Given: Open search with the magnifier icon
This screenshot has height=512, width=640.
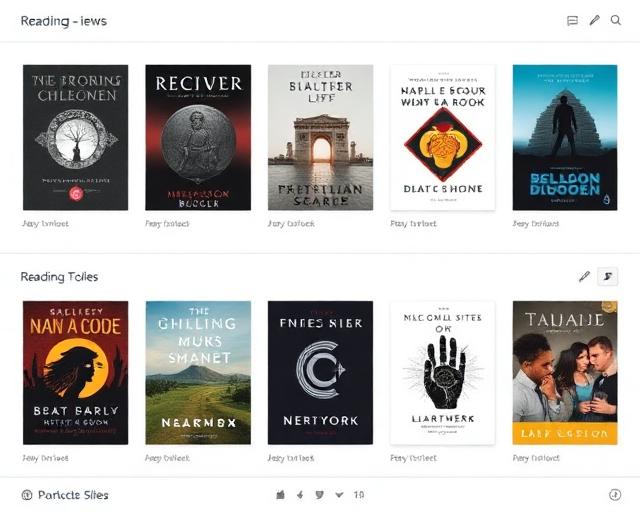Looking at the screenshot, I should (x=616, y=20).
